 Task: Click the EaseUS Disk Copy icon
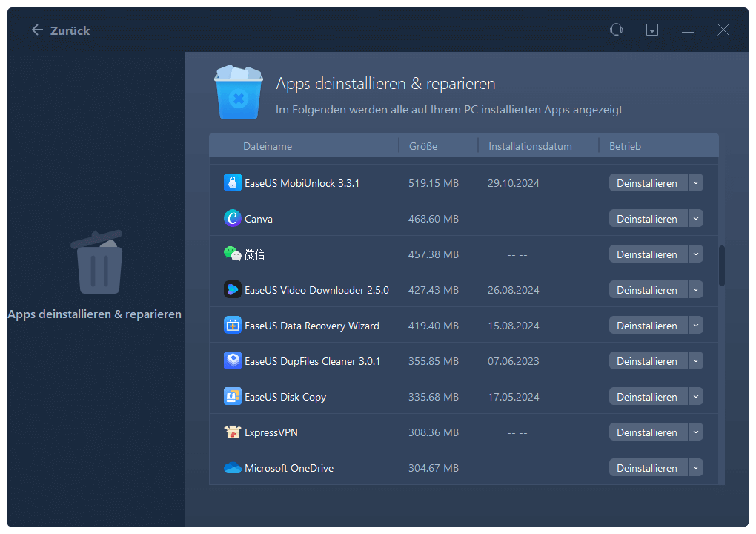tap(233, 397)
